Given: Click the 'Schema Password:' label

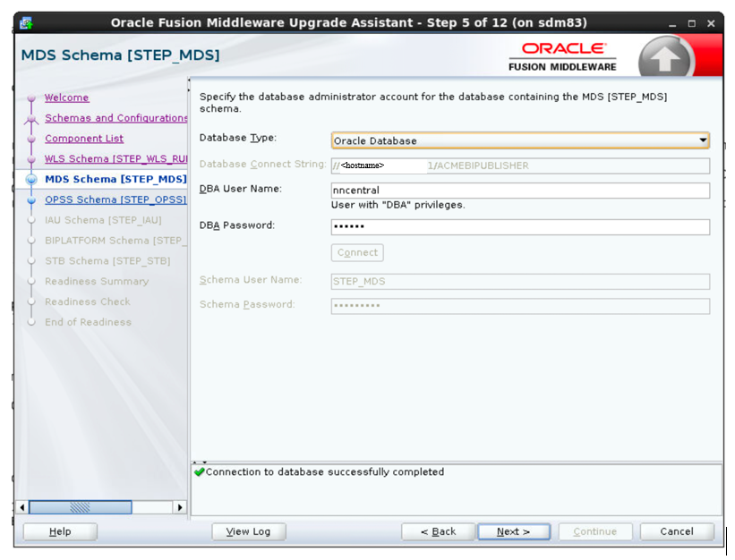Looking at the screenshot, I should (247, 304).
